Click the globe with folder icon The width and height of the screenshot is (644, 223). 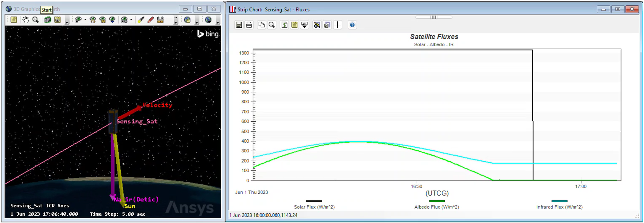tap(187, 20)
